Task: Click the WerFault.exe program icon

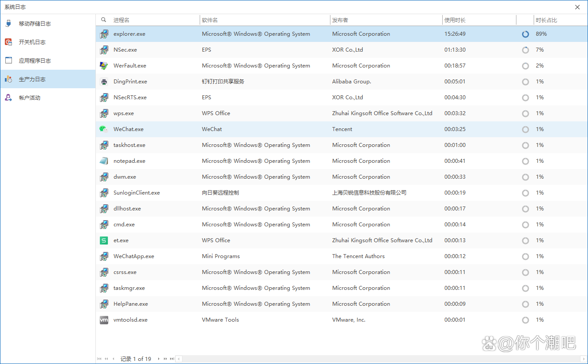Action: [104, 66]
